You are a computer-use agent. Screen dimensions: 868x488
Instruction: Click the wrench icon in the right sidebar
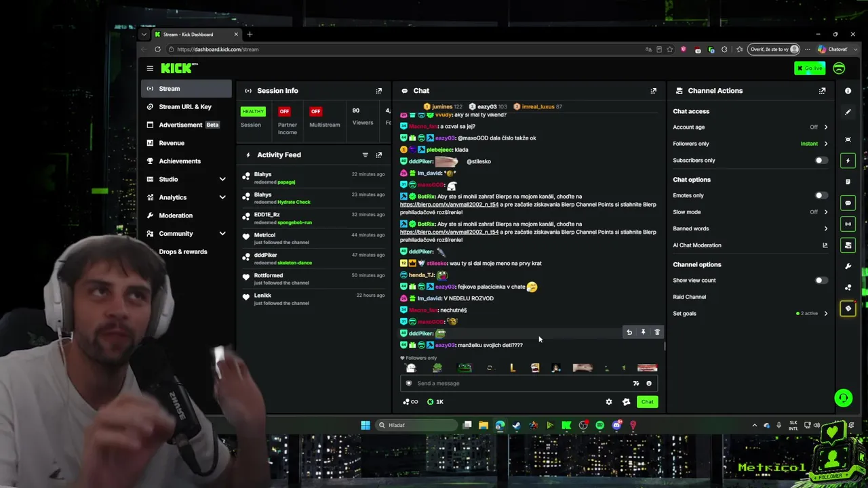point(848,266)
